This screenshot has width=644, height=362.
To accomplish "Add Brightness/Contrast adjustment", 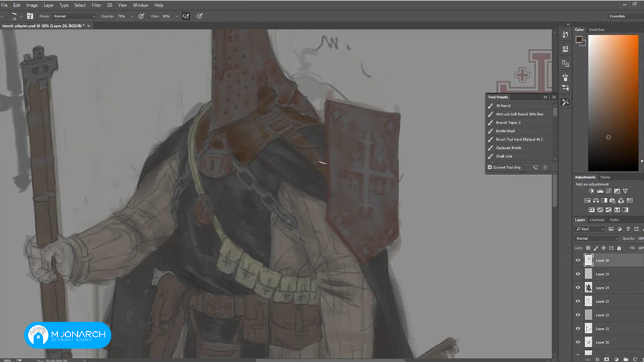I will pos(592,191).
